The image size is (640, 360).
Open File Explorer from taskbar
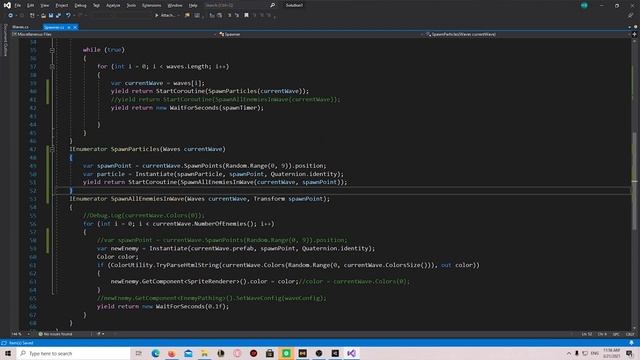click(x=204, y=353)
